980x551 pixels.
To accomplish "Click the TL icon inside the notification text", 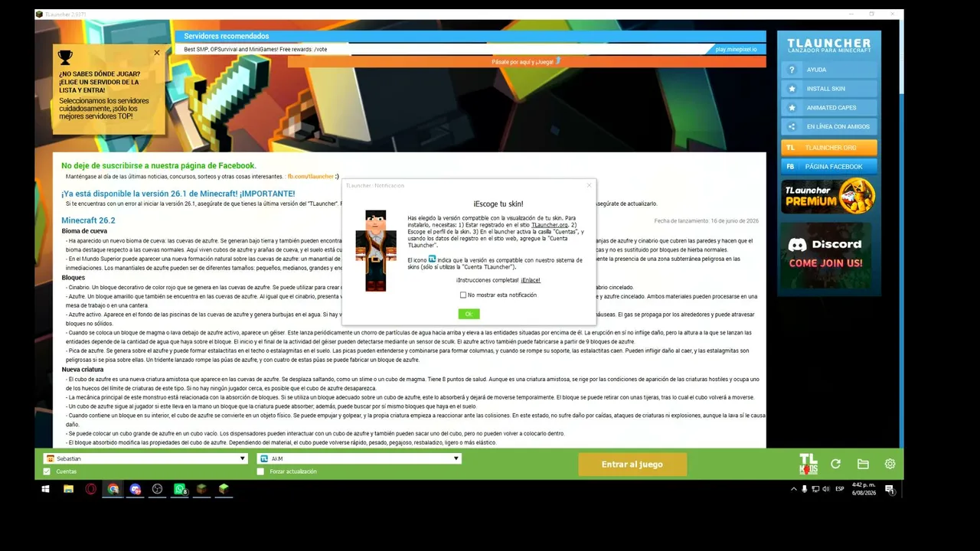I will pos(432,259).
